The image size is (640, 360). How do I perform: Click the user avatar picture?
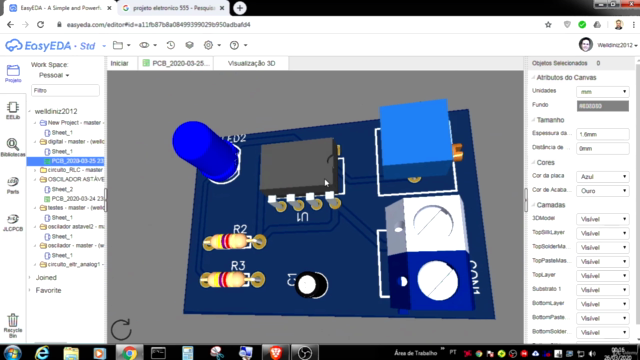click(x=586, y=45)
